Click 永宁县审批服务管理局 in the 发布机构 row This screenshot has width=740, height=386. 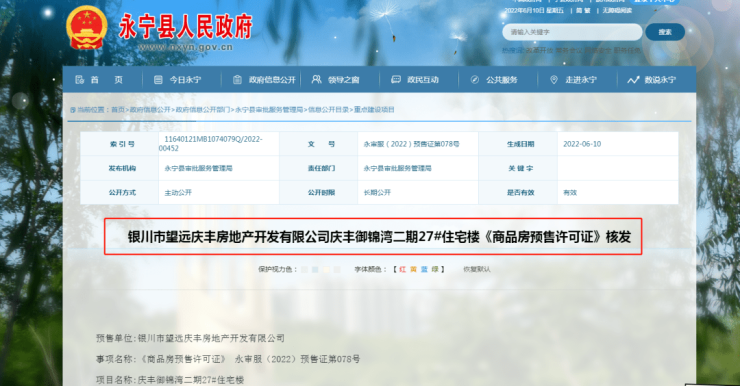pos(198,168)
